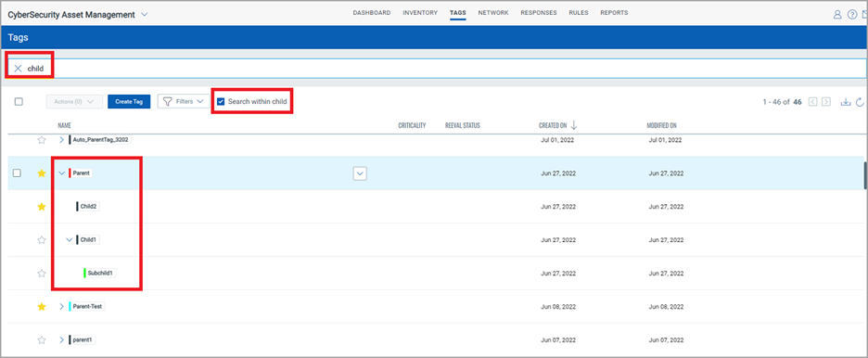Viewport: 868px width, 358px height.
Task: Download the tag list
Action: [x=846, y=102]
